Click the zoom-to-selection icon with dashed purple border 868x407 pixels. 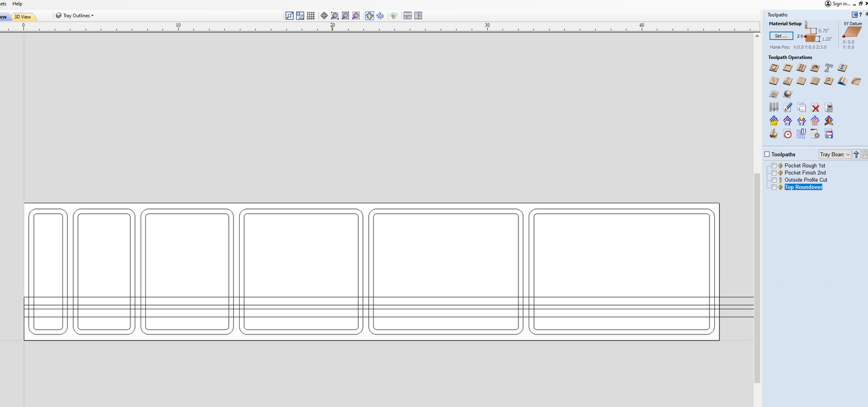[356, 16]
